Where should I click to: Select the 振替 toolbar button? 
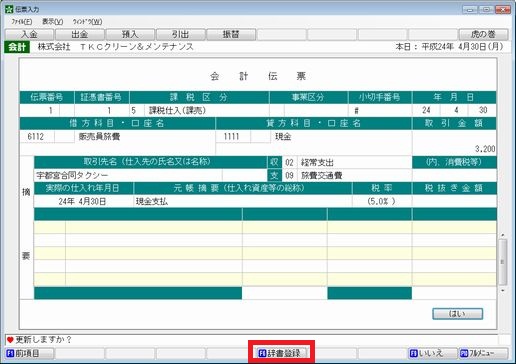(231, 34)
